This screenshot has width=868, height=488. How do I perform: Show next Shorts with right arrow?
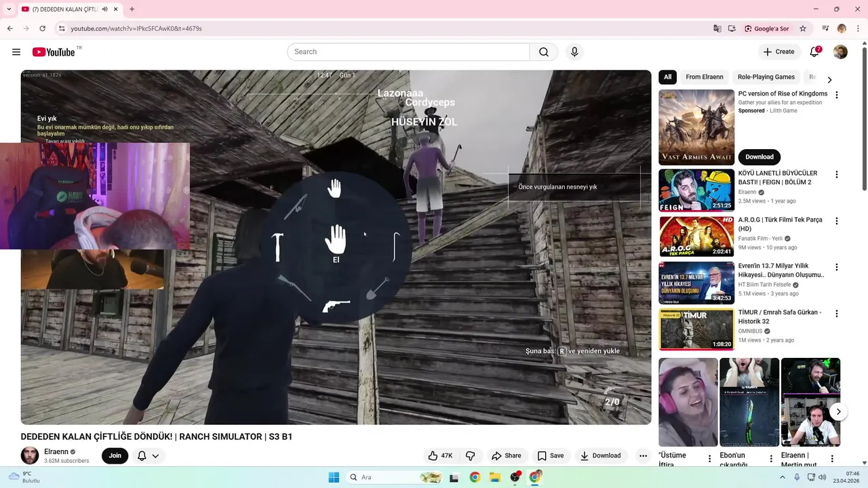838,411
